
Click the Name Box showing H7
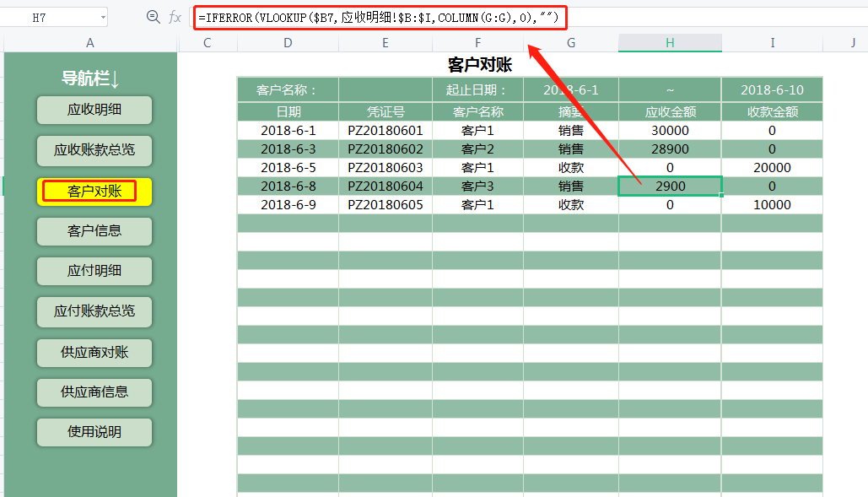click(x=51, y=16)
